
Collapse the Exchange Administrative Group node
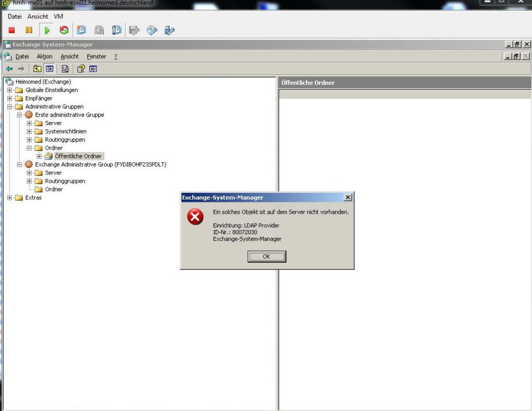[x=19, y=165]
